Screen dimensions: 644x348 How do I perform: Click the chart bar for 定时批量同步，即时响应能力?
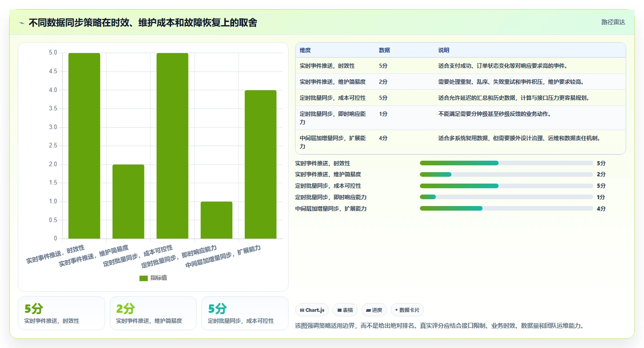tap(216, 220)
